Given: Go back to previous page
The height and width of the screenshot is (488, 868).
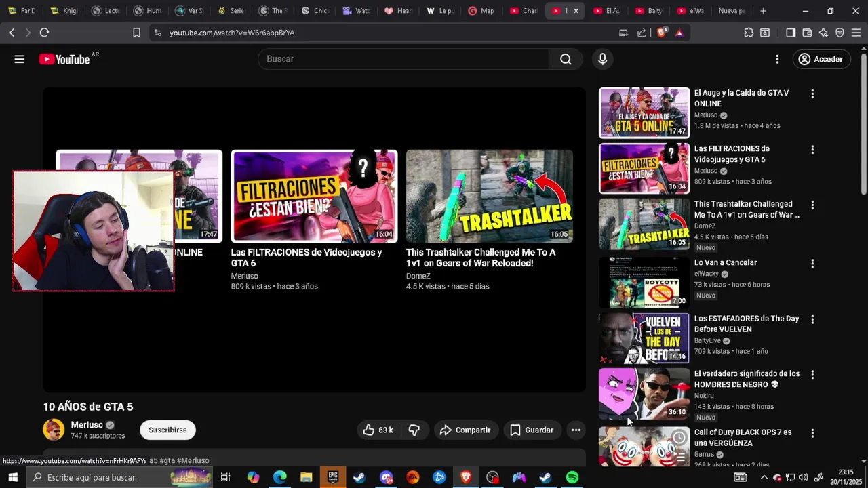Looking at the screenshot, I should tap(12, 33).
